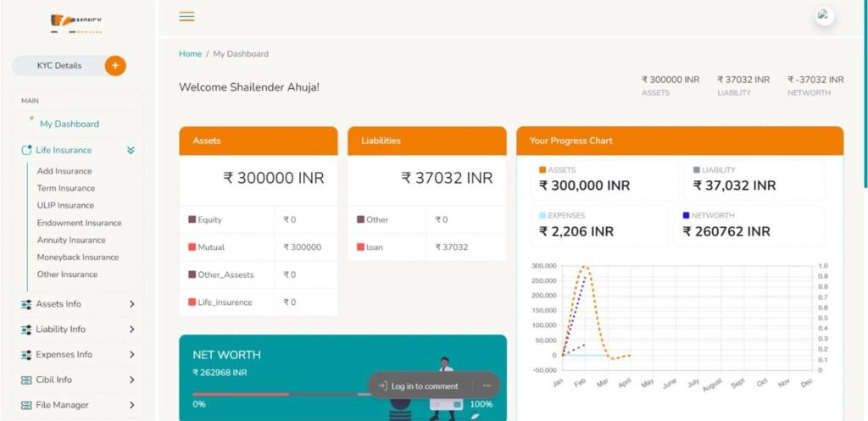The width and height of the screenshot is (868, 421).
Task: Select Term Insurance submenu item
Action: [x=66, y=189]
